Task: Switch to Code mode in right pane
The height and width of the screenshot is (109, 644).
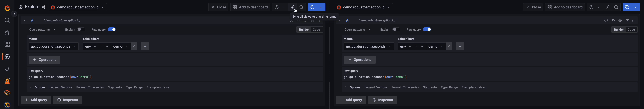Action: tap(631, 30)
